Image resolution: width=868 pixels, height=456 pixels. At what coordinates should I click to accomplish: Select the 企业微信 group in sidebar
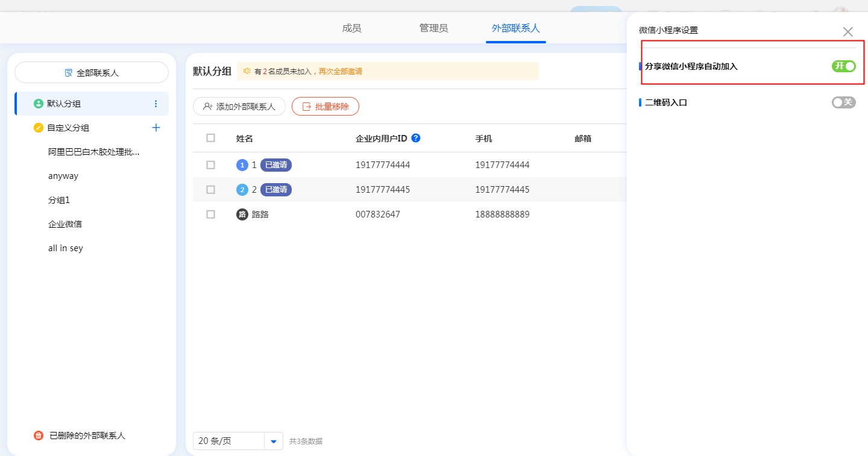(x=65, y=224)
